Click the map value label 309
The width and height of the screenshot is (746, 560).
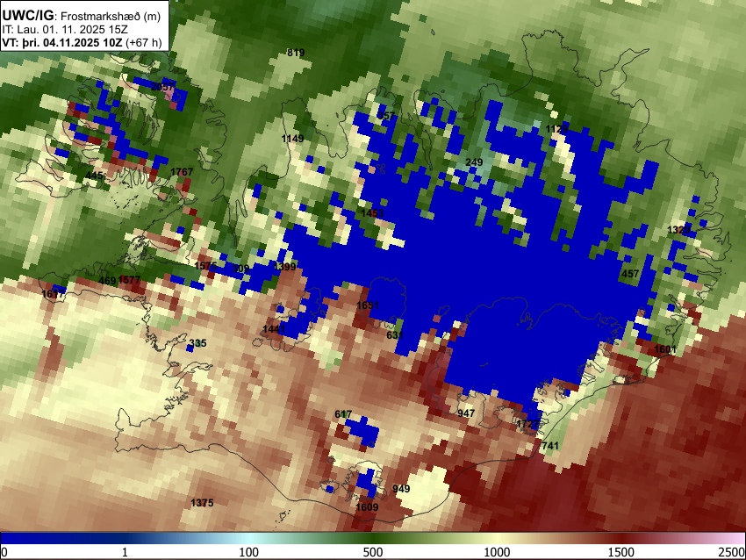(x=240, y=269)
